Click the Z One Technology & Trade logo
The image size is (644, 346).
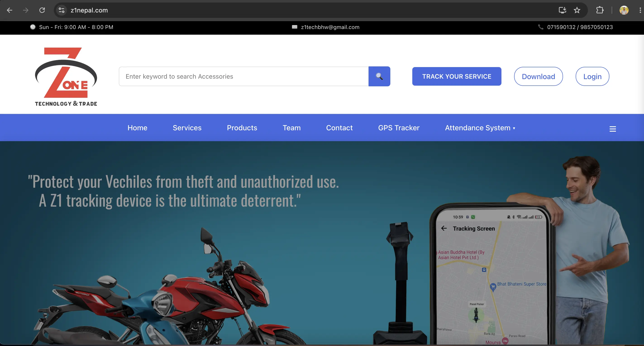pos(66,77)
